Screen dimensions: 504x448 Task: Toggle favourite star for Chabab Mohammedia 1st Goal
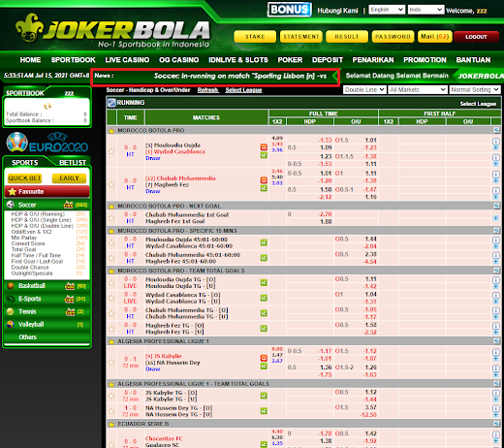111,218
